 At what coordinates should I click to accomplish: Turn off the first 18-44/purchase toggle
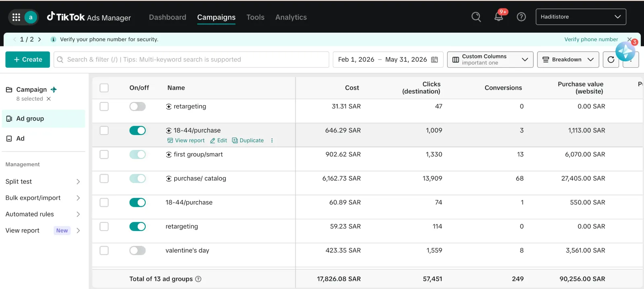(137, 131)
